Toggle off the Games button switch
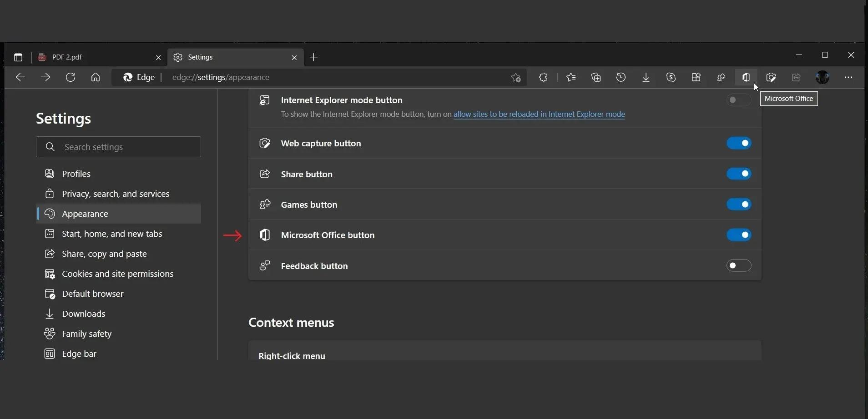This screenshot has width=868, height=419. point(739,205)
